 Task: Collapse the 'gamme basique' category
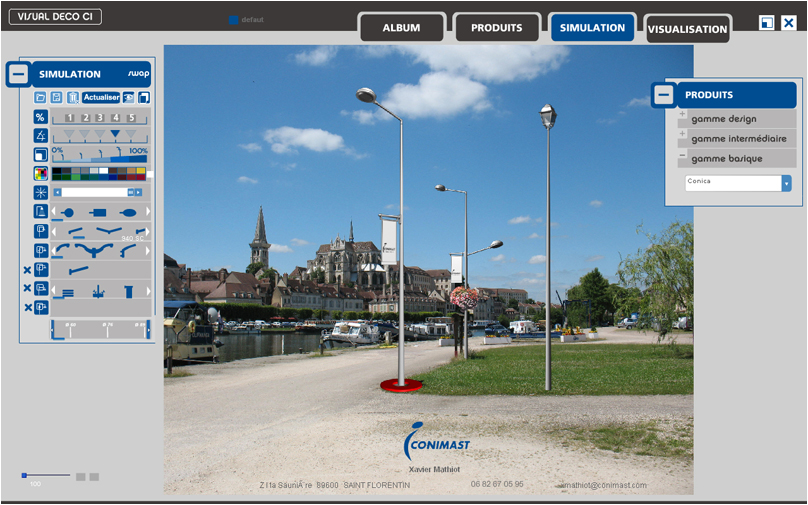(682, 156)
